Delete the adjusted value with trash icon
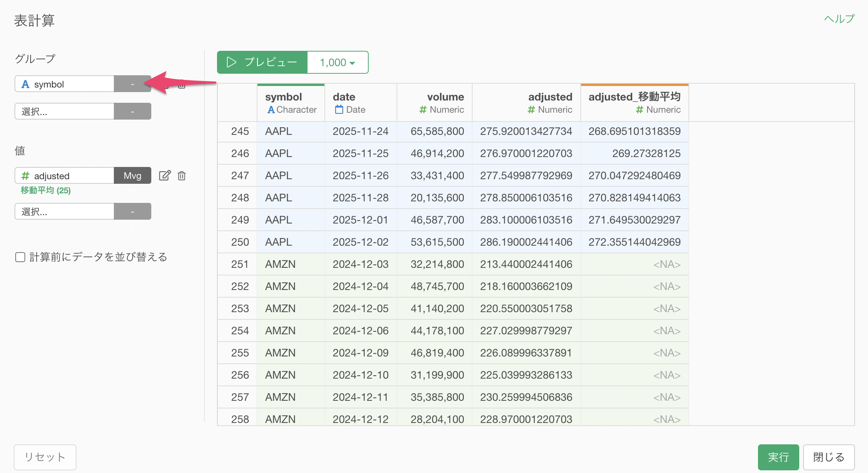The width and height of the screenshot is (868, 473). 182,176
